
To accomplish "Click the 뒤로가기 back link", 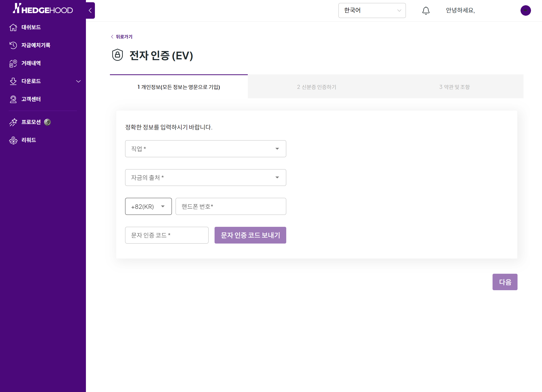I will (x=122, y=37).
